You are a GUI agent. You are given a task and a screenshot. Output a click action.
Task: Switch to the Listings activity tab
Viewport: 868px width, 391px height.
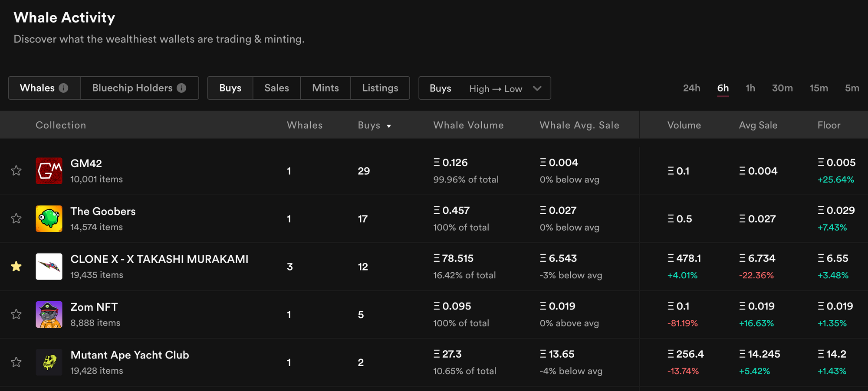tap(380, 88)
